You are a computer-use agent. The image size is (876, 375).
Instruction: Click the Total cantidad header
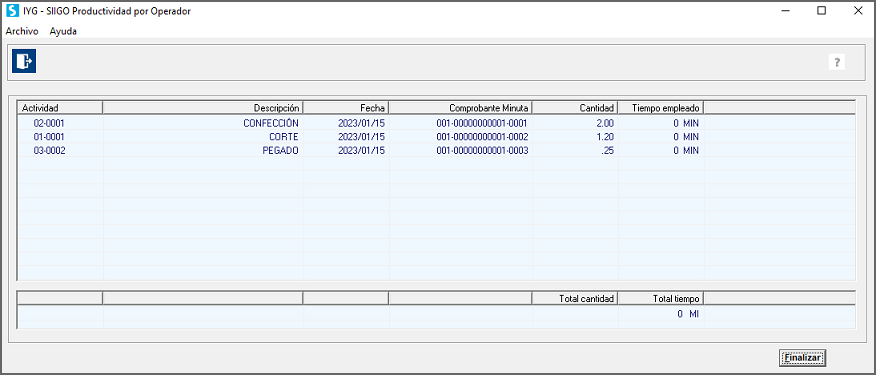pos(575,298)
